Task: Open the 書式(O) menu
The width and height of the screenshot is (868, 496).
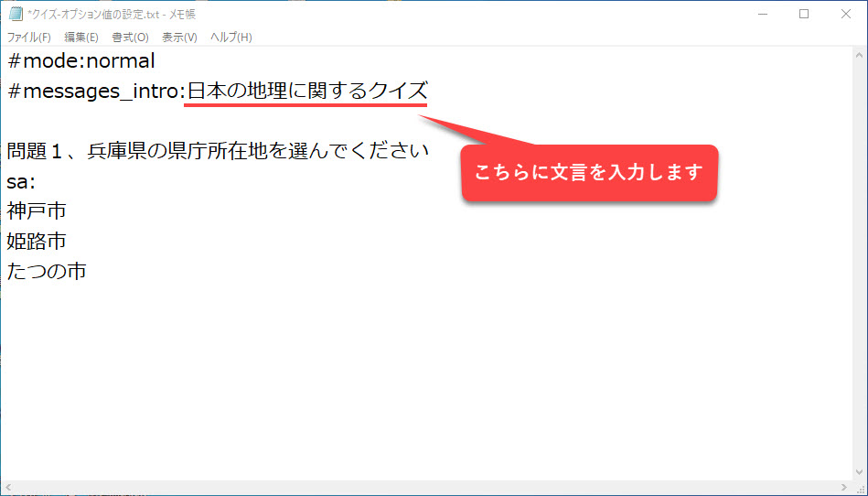Action: coord(130,38)
